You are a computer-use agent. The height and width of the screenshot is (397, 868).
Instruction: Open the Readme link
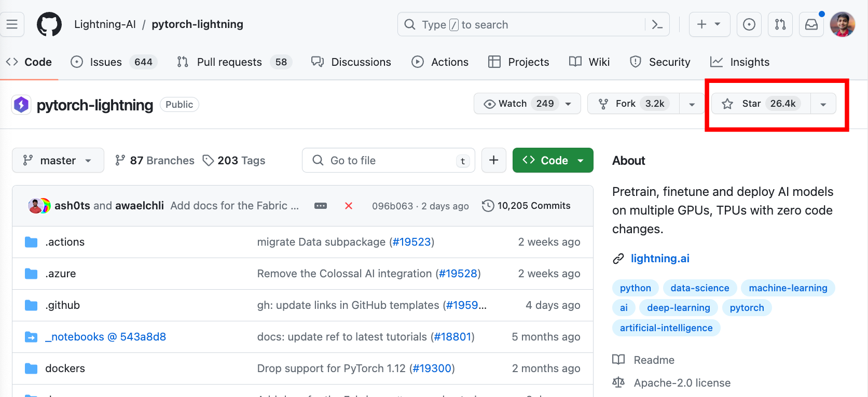tap(643, 360)
